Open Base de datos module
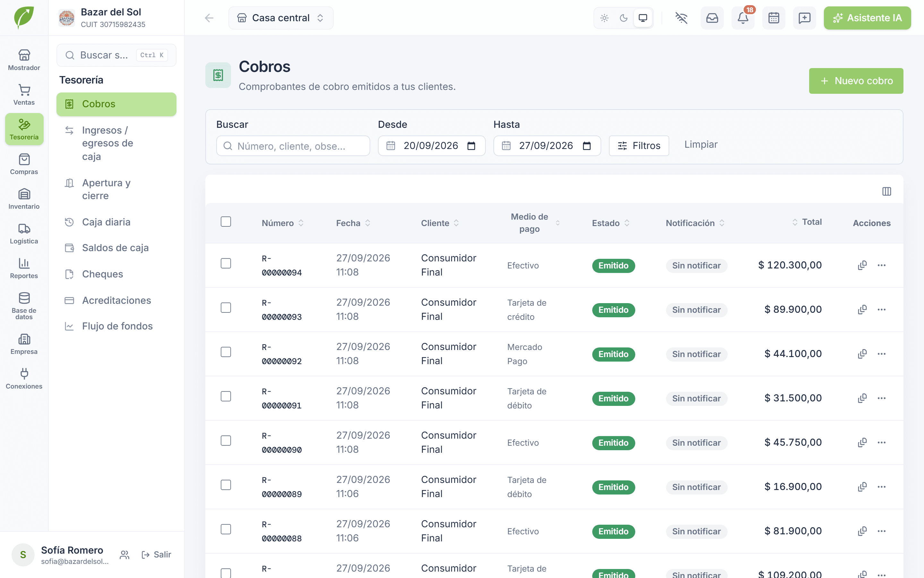 pyautogui.click(x=24, y=306)
